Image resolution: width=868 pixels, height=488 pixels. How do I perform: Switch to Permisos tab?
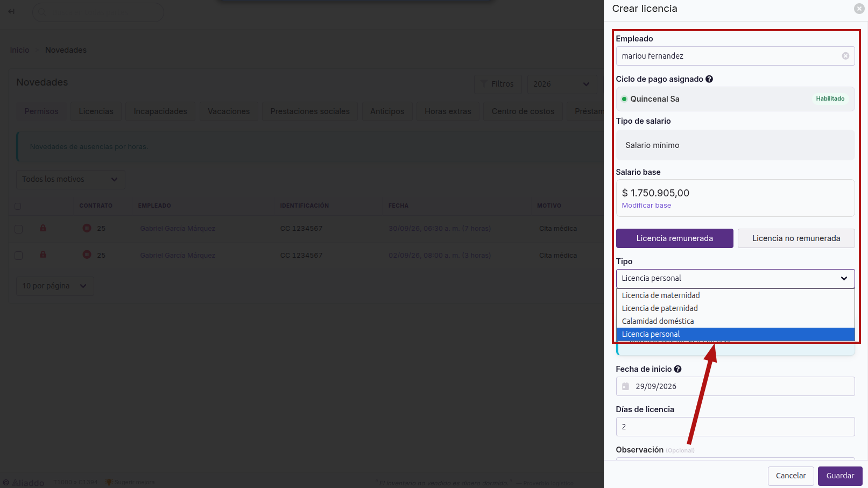pos(41,111)
